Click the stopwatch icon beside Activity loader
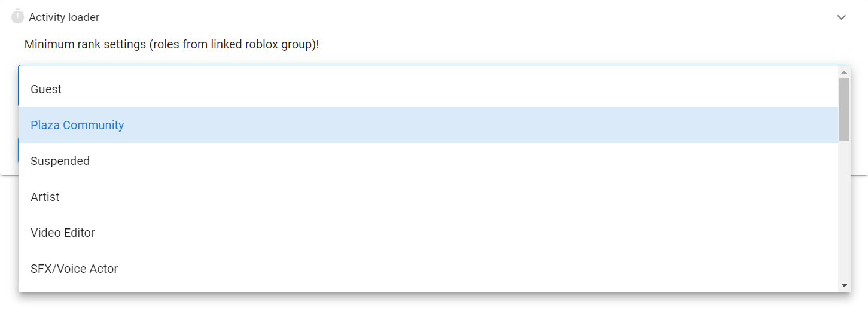Screen dimensions: 868x323 17,17
